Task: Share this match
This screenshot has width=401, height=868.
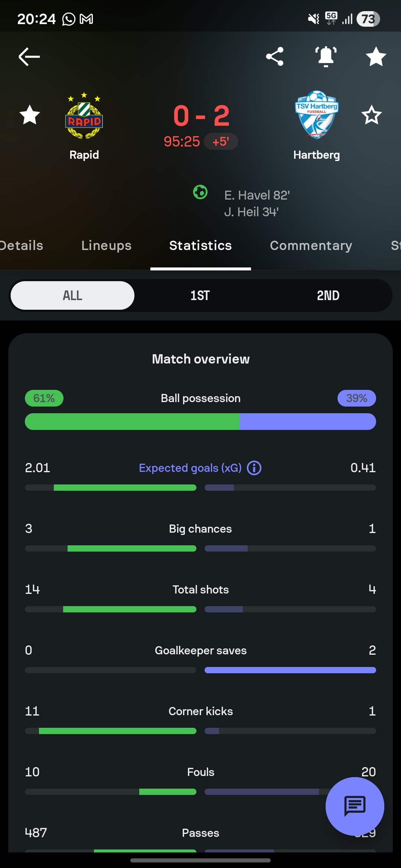Action: 275,57
